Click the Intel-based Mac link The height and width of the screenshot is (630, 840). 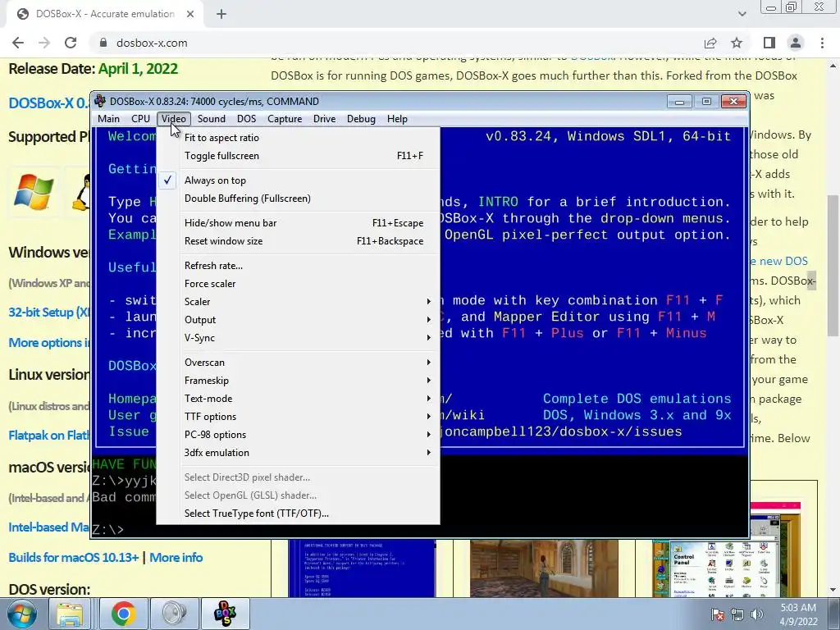click(x=49, y=527)
